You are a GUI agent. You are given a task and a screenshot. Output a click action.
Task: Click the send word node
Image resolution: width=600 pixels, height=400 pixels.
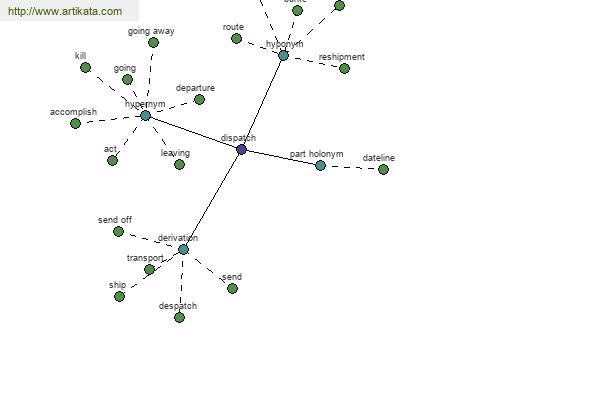tap(232, 288)
